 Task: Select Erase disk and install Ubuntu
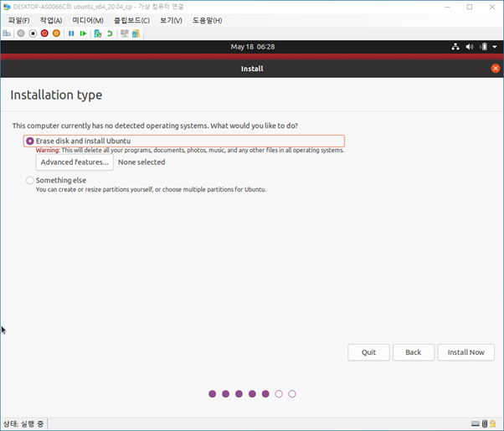[x=184, y=141]
